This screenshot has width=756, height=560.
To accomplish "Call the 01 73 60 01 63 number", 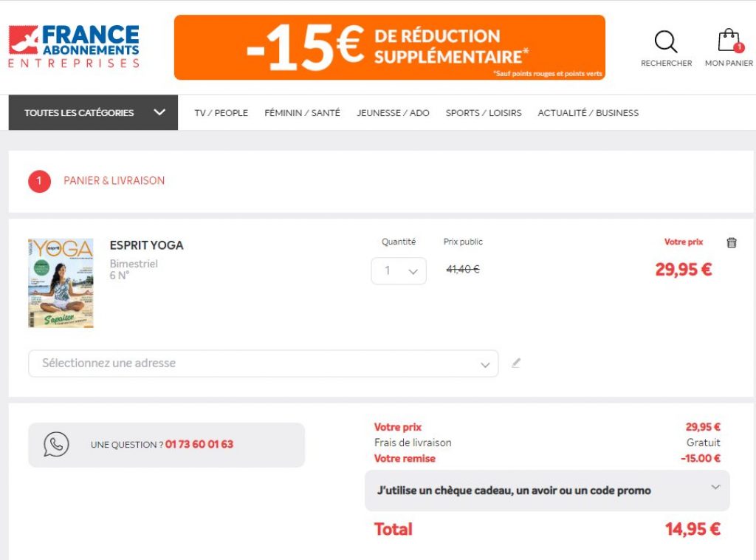I will [199, 445].
